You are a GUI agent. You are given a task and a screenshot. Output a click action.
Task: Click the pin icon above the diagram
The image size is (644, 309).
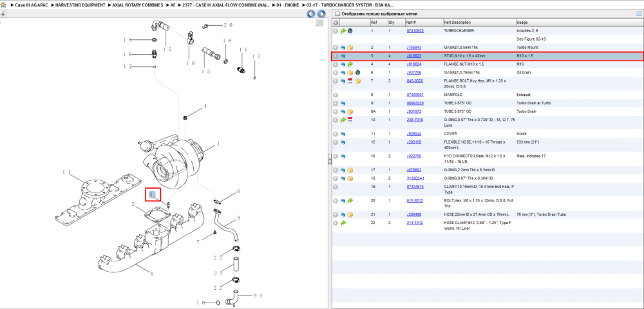click(x=3, y=14)
